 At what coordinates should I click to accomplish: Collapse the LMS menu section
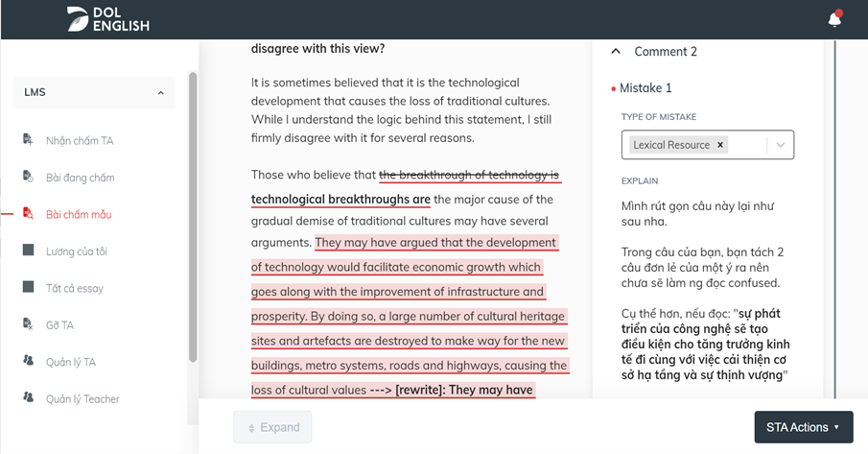(x=160, y=93)
